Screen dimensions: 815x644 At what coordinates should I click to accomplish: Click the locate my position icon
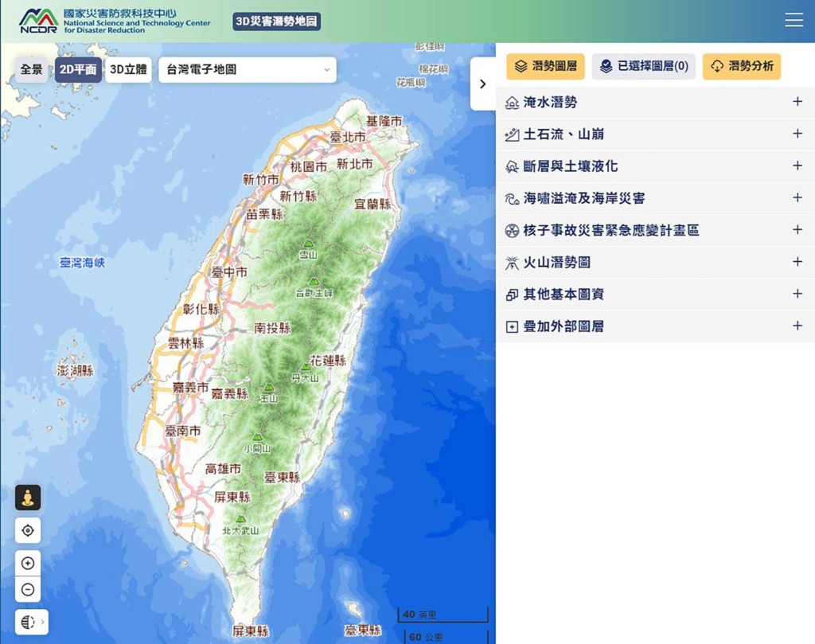point(28,530)
